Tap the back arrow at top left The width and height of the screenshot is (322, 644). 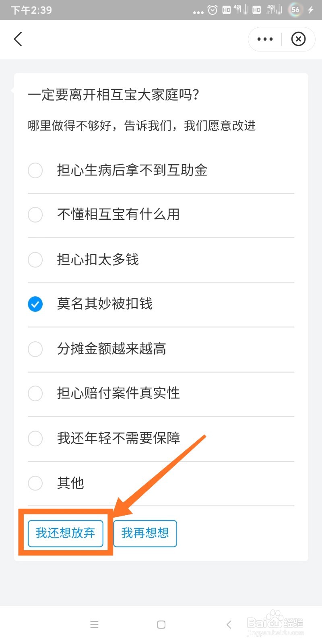18,39
